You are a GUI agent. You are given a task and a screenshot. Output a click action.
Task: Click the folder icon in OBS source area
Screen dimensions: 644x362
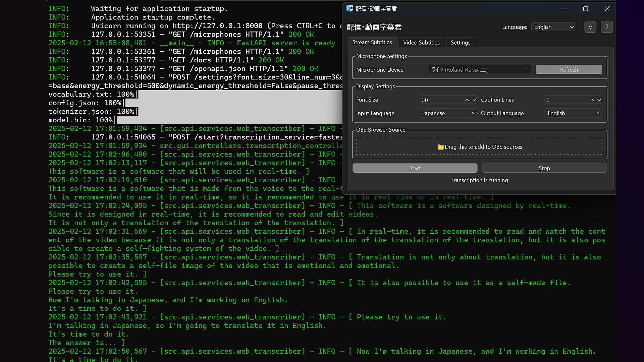(441, 147)
